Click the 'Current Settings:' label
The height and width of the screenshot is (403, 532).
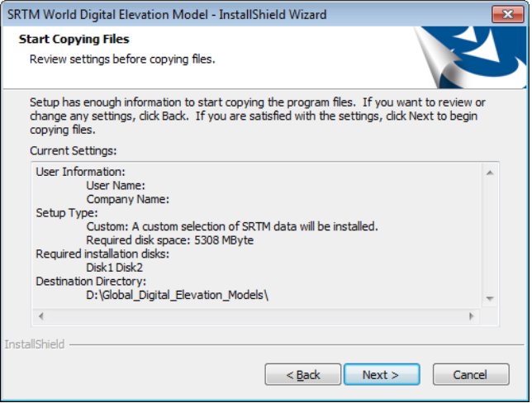point(74,151)
